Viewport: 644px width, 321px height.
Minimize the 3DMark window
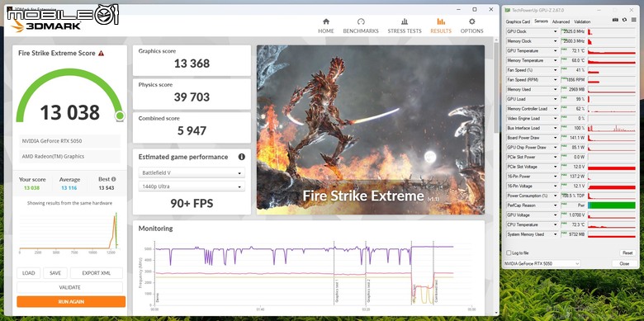click(458, 9)
